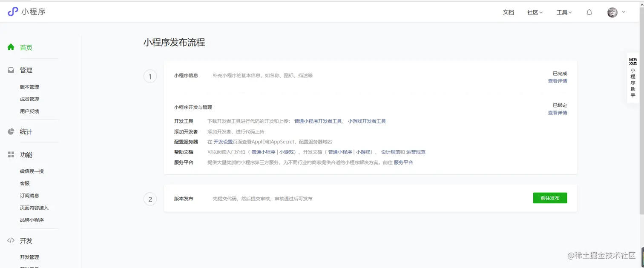Click 查看详情 under 已绑定
The height and width of the screenshot is (268, 644).
pos(557,113)
